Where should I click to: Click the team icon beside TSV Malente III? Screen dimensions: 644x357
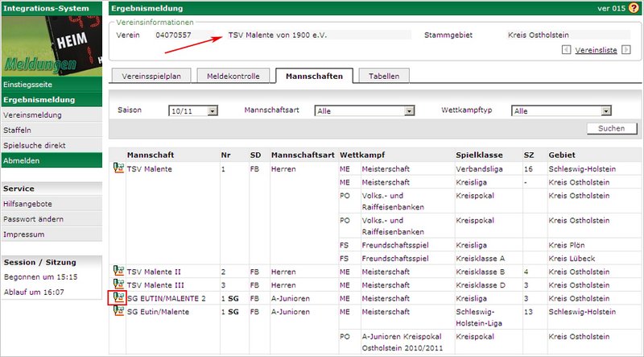tap(118, 285)
